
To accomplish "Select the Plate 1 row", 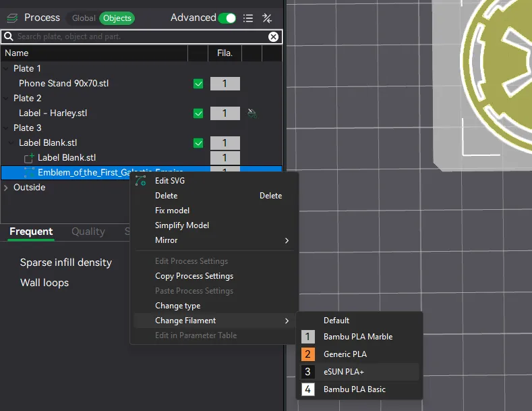I will 27,69.
